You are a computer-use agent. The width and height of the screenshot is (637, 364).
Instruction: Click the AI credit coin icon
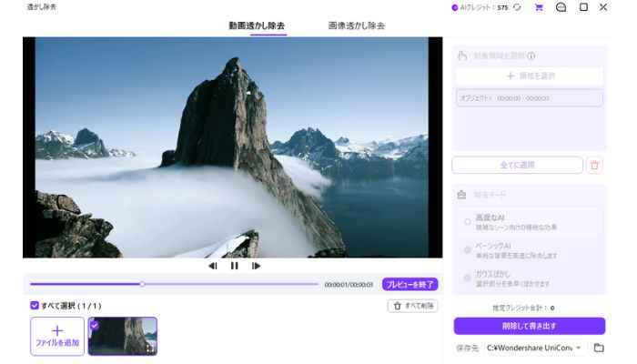coord(455,7)
